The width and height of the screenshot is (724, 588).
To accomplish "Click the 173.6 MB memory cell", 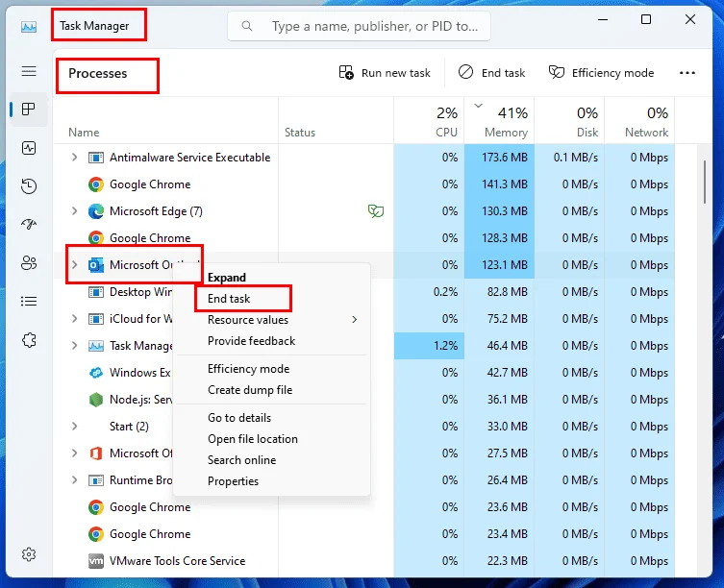I will click(499, 158).
